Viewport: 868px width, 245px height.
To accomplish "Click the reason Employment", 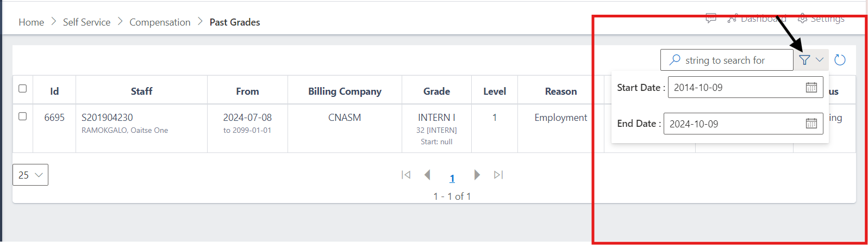I will pos(561,118).
